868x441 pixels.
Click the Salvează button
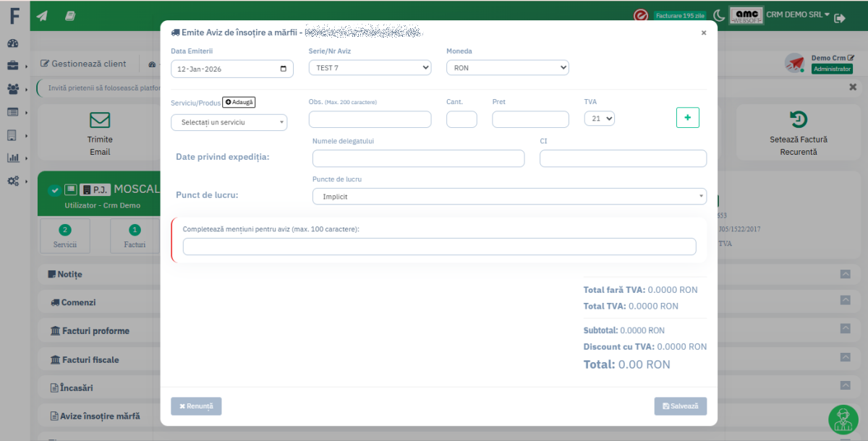[680, 406]
